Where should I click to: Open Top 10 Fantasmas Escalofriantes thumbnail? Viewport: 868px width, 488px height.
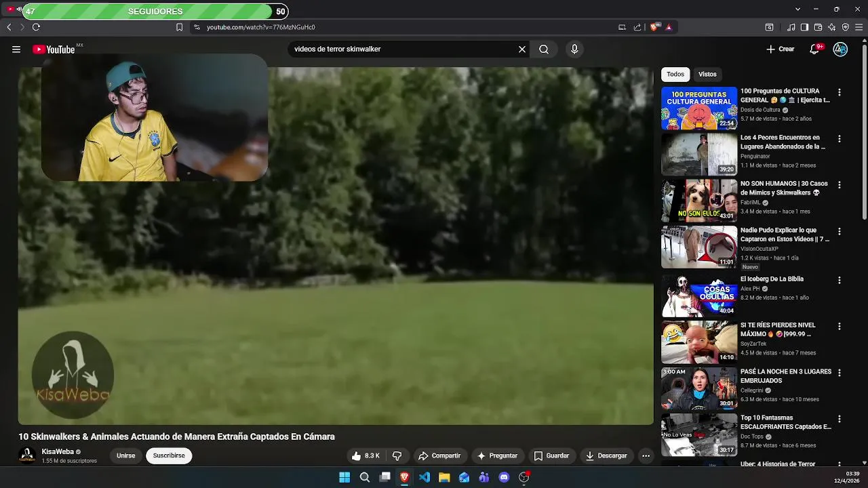pos(699,434)
